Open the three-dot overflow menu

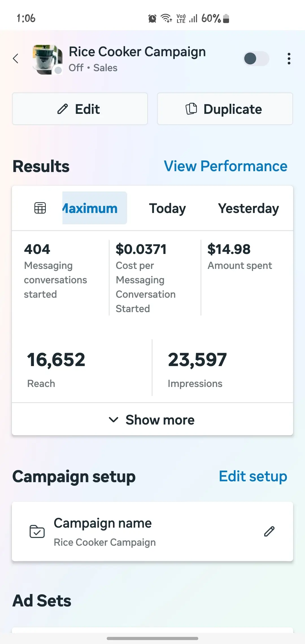pos(289,59)
